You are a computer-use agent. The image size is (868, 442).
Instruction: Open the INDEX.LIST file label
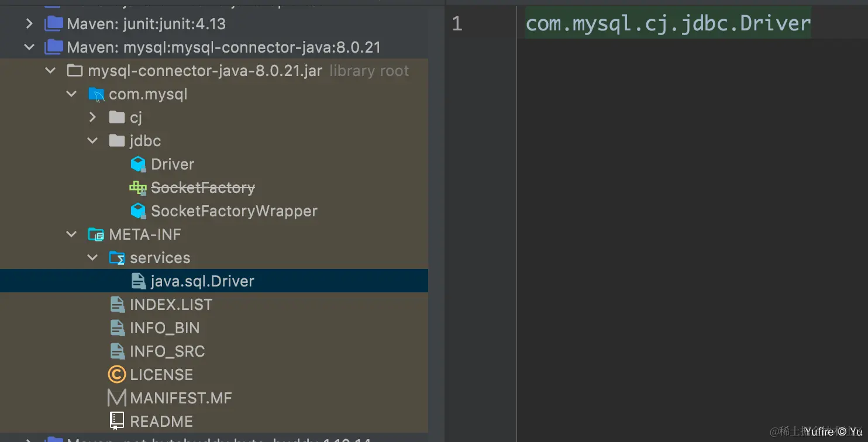pyautogui.click(x=171, y=305)
